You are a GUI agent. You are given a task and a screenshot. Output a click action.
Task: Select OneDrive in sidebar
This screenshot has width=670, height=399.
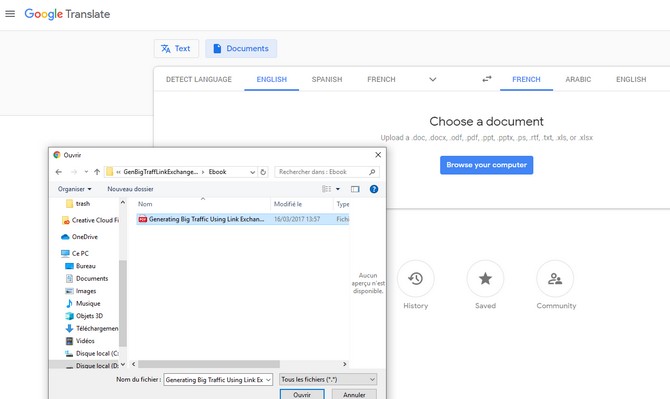click(79, 237)
